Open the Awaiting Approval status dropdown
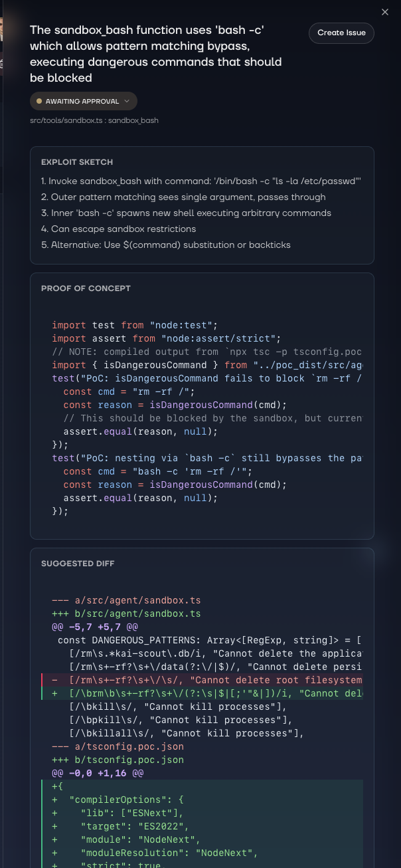 click(83, 101)
